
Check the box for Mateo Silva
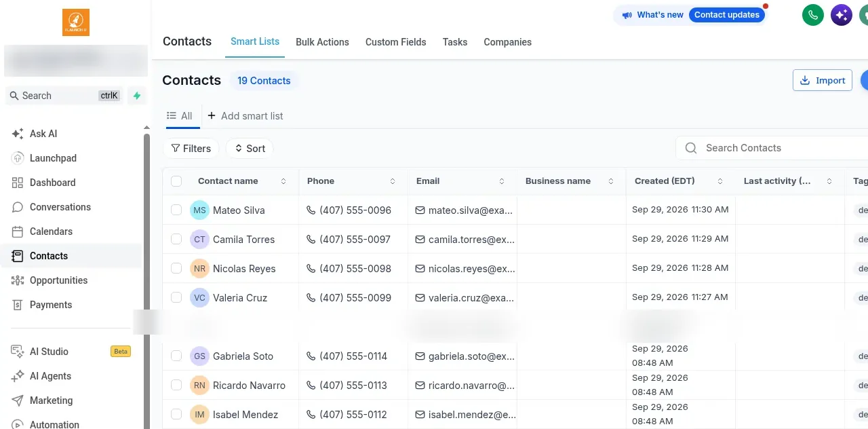[176, 210]
